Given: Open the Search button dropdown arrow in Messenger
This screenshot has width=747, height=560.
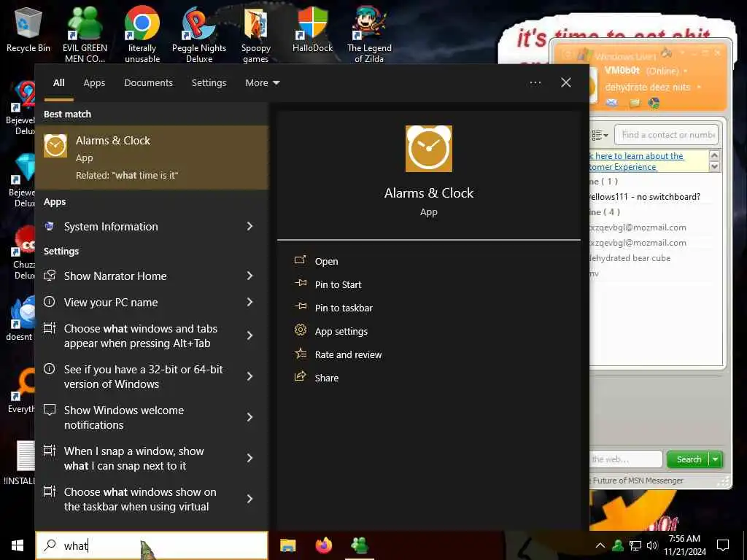Looking at the screenshot, I should [716, 459].
